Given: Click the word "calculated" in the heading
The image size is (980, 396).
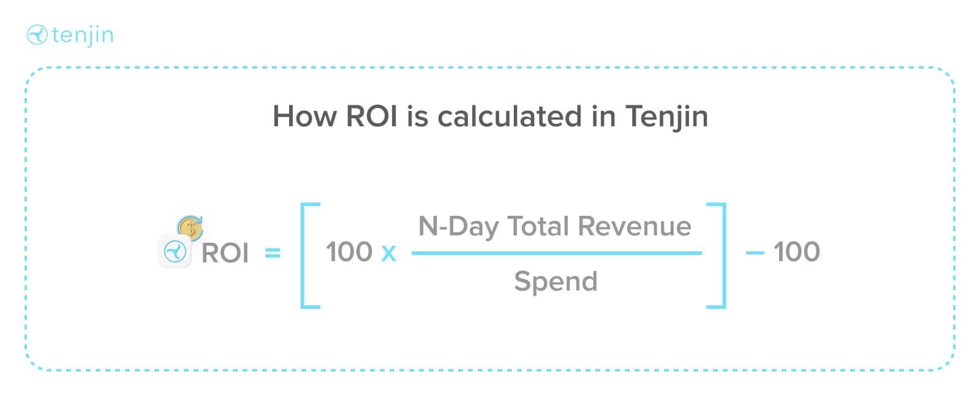Looking at the screenshot, I should pos(510,116).
